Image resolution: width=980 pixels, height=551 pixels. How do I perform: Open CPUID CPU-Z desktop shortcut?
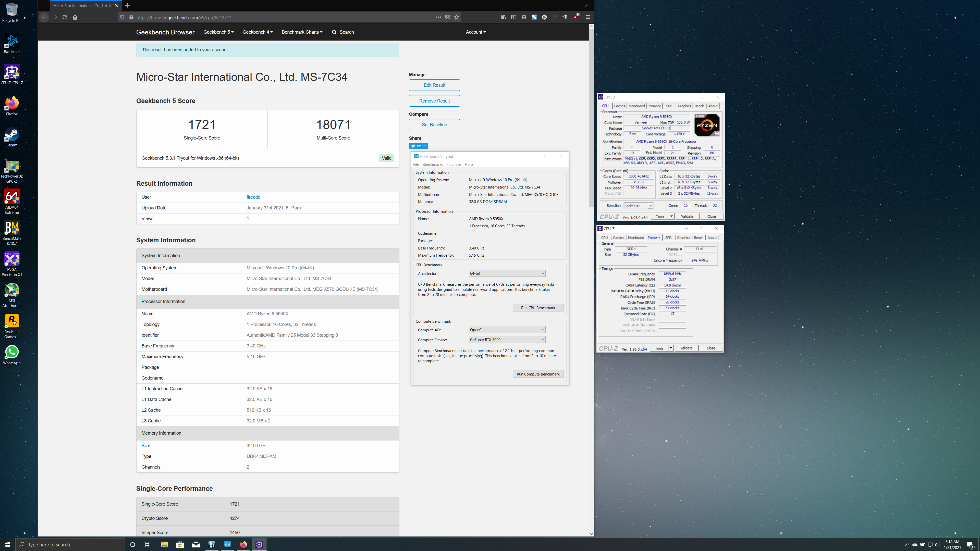tap(12, 74)
